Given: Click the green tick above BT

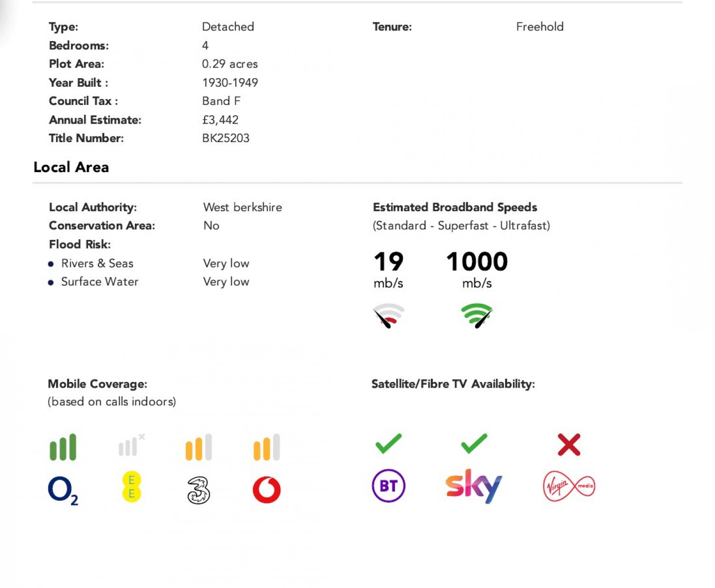Looking at the screenshot, I should coord(388,444).
